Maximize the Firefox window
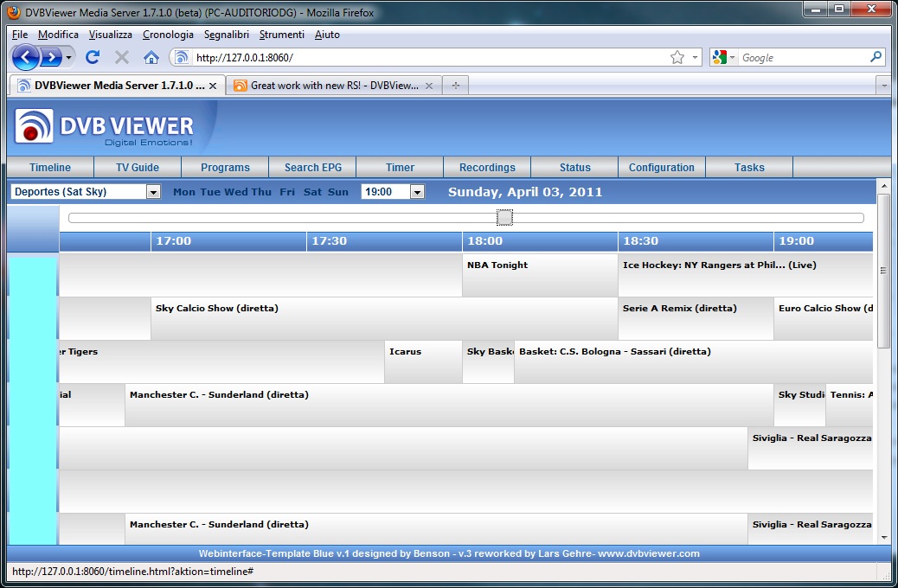Screen dimensions: 898x588 pyautogui.click(x=839, y=10)
